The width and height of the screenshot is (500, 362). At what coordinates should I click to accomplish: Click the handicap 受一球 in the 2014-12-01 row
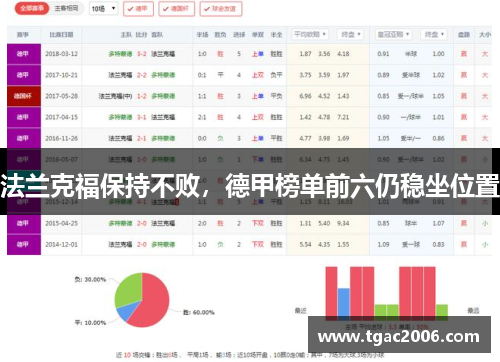pos(411,244)
